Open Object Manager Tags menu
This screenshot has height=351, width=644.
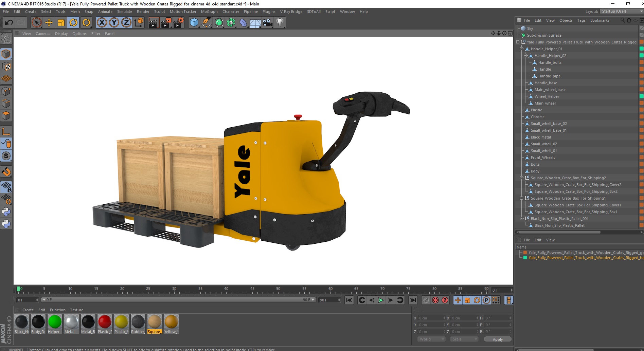tap(581, 20)
